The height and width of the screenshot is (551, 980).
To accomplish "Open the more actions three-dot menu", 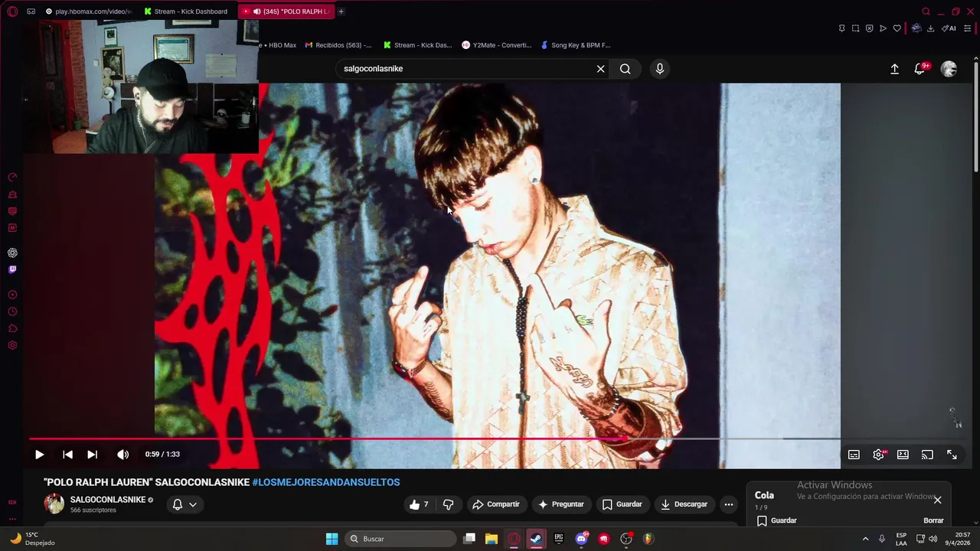I will tap(729, 504).
